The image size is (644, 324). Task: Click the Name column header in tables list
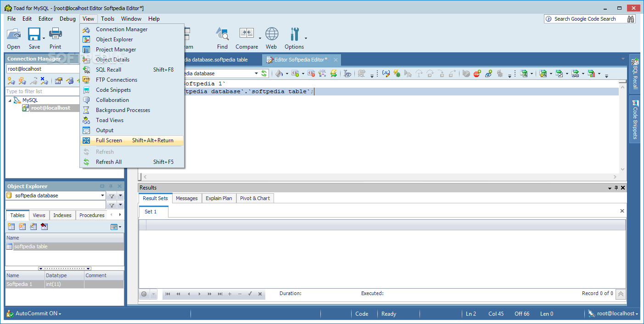[64, 238]
